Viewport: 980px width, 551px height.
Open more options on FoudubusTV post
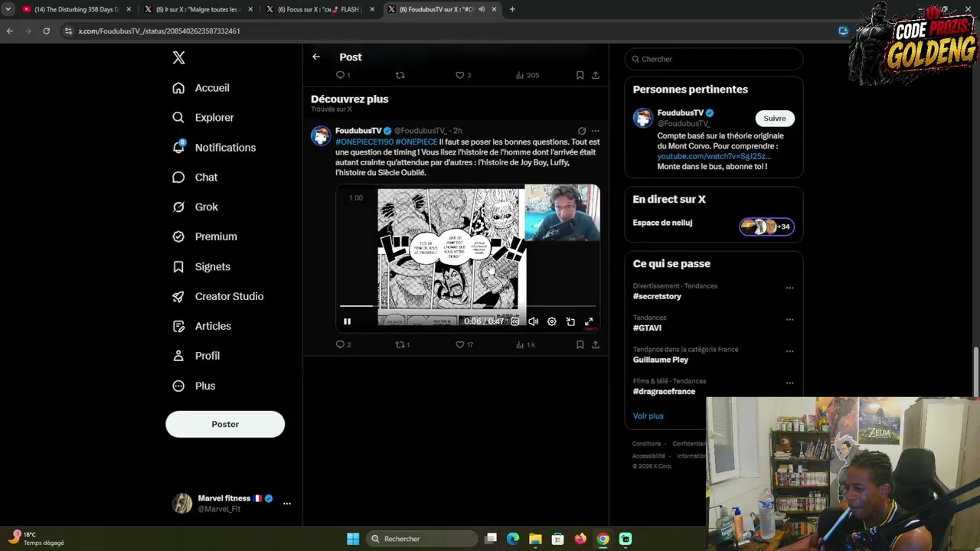click(x=595, y=131)
